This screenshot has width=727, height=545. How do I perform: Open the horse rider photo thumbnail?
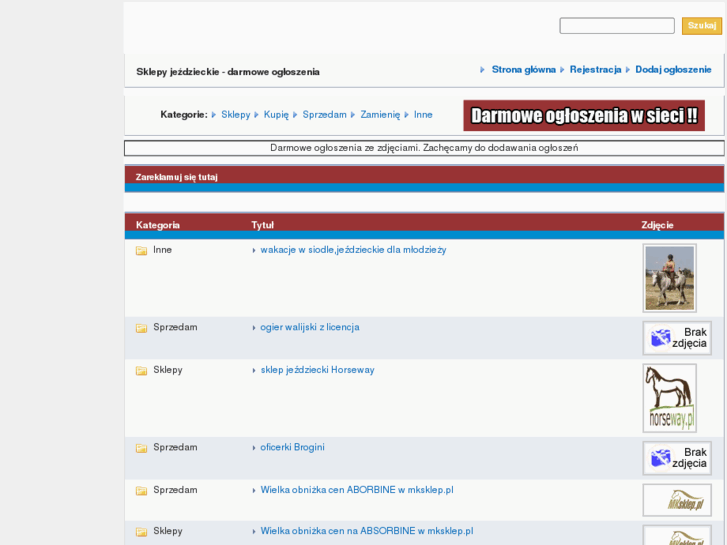[670, 278]
